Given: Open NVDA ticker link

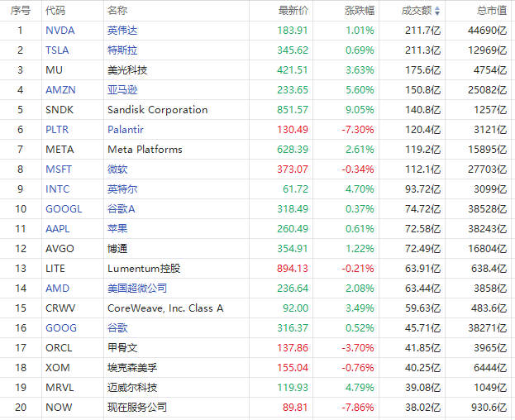Looking at the screenshot, I should 60,31.
